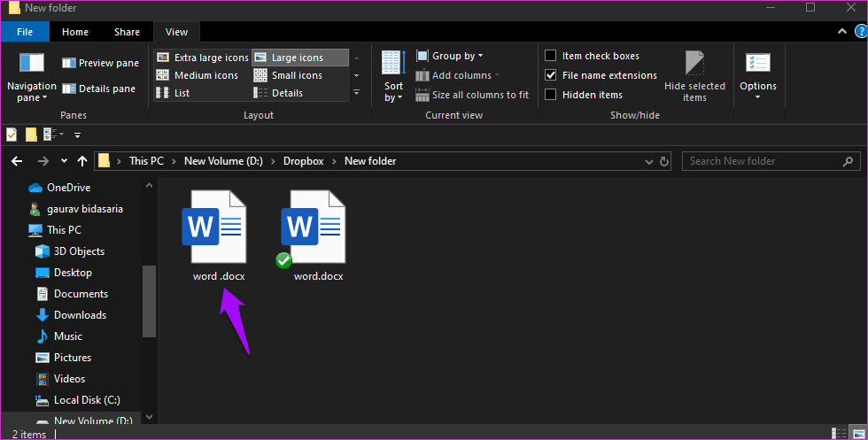Click the Search New folder field
The height and width of the screenshot is (440, 868).
pos(771,161)
